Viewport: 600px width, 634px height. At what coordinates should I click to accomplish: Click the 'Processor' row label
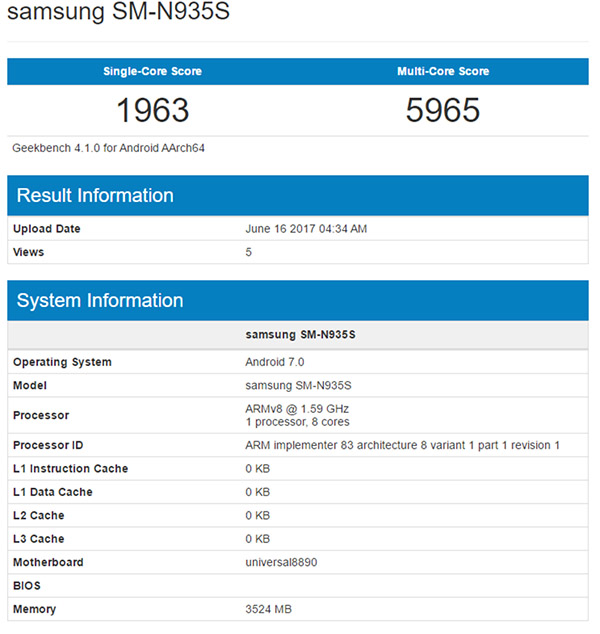pos(41,416)
